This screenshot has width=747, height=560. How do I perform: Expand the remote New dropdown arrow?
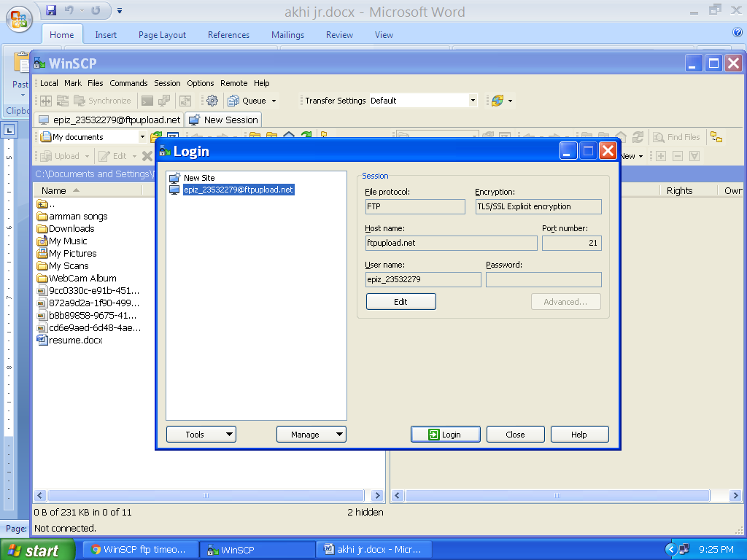(640, 156)
